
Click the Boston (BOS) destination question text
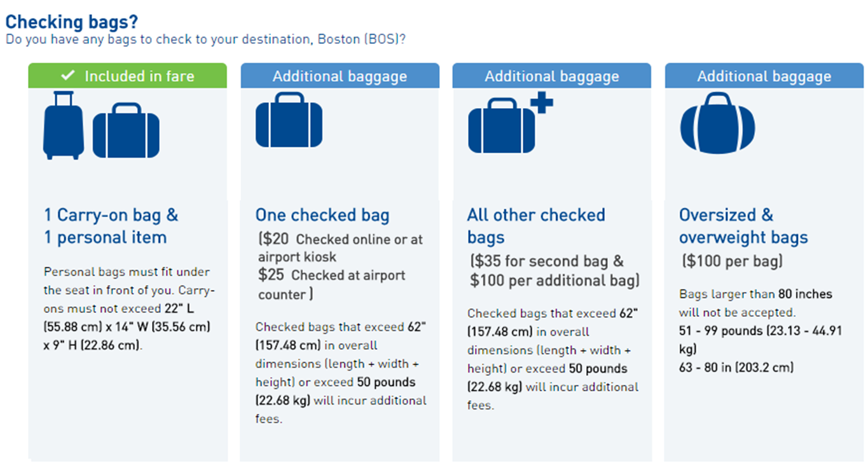click(205, 39)
